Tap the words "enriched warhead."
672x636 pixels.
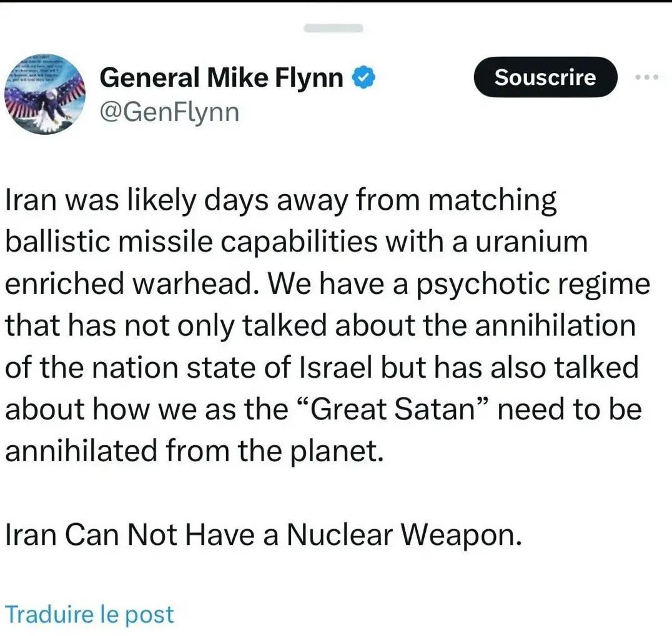click(x=132, y=283)
